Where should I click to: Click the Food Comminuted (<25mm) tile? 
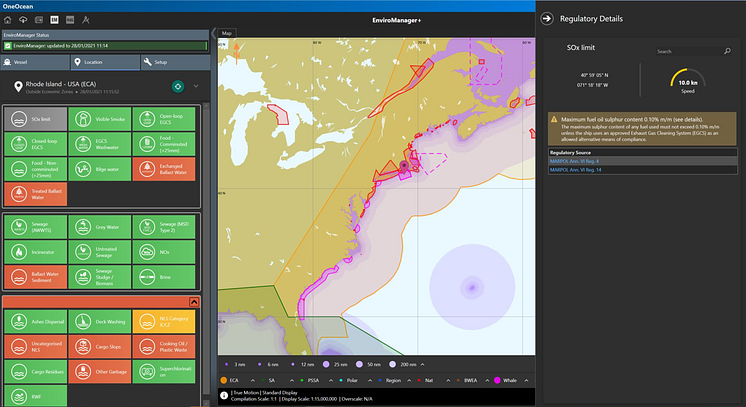(164, 144)
